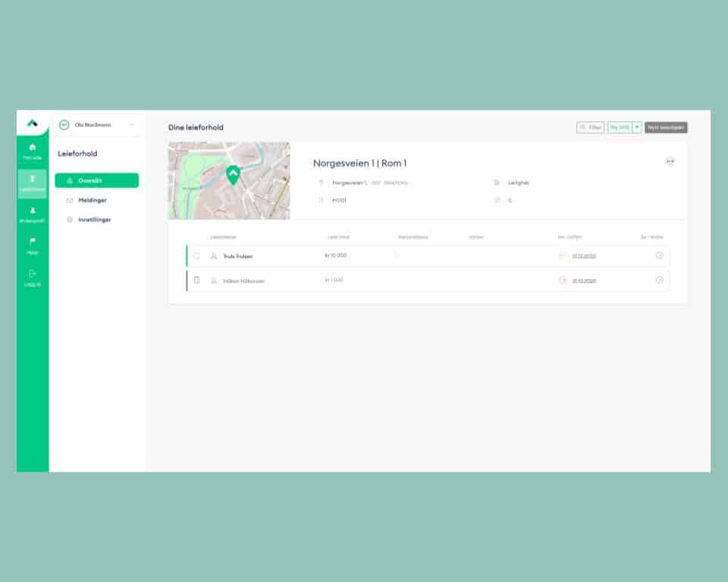Expand dropdown arrow beside Ny SMS button
The width and height of the screenshot is (728, 582).
[x=637, y=127]
